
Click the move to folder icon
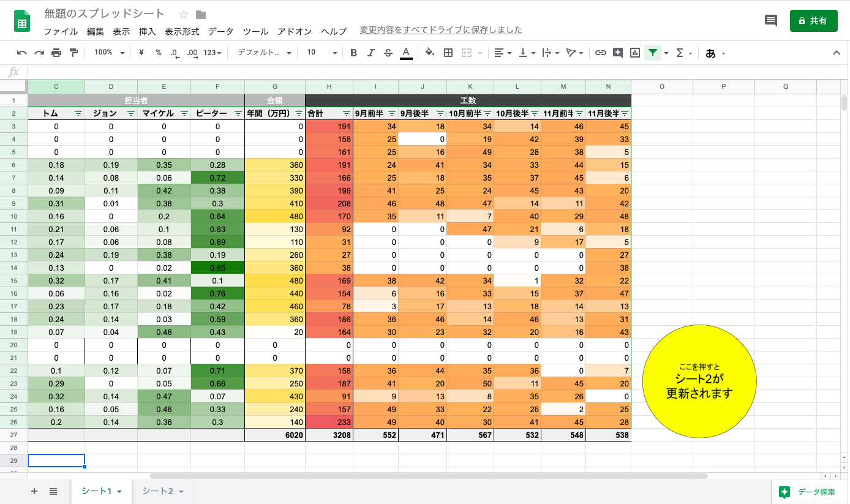click(200, 14)
